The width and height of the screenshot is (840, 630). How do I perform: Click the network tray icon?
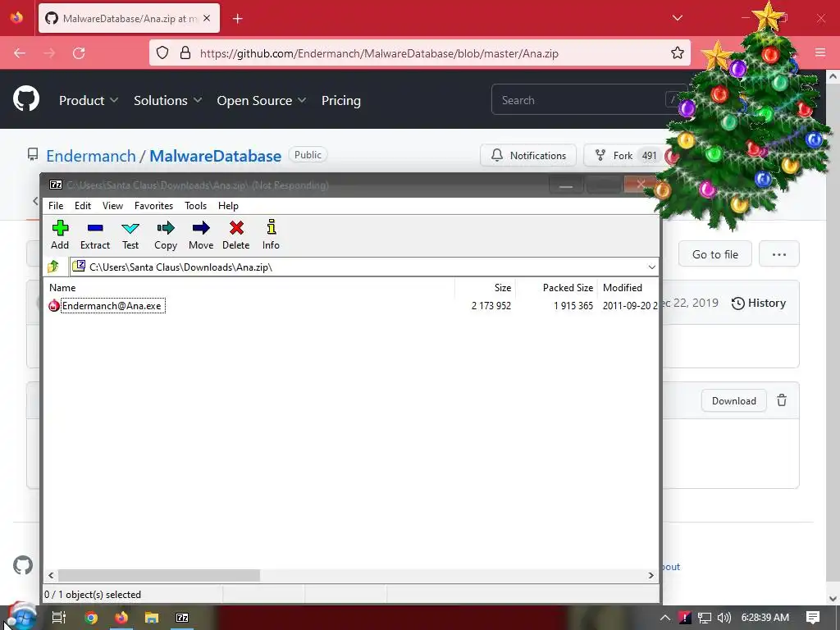(x=704, y=618)
